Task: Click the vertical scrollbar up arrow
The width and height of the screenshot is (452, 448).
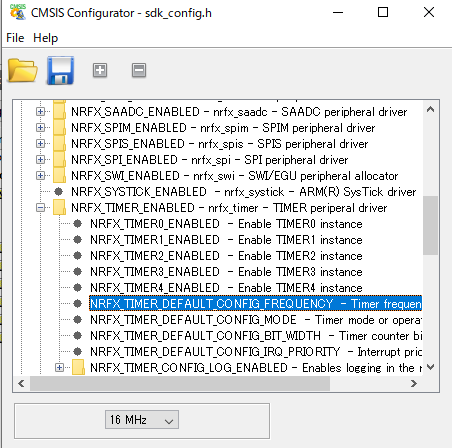Action: (x=430, y=109)
